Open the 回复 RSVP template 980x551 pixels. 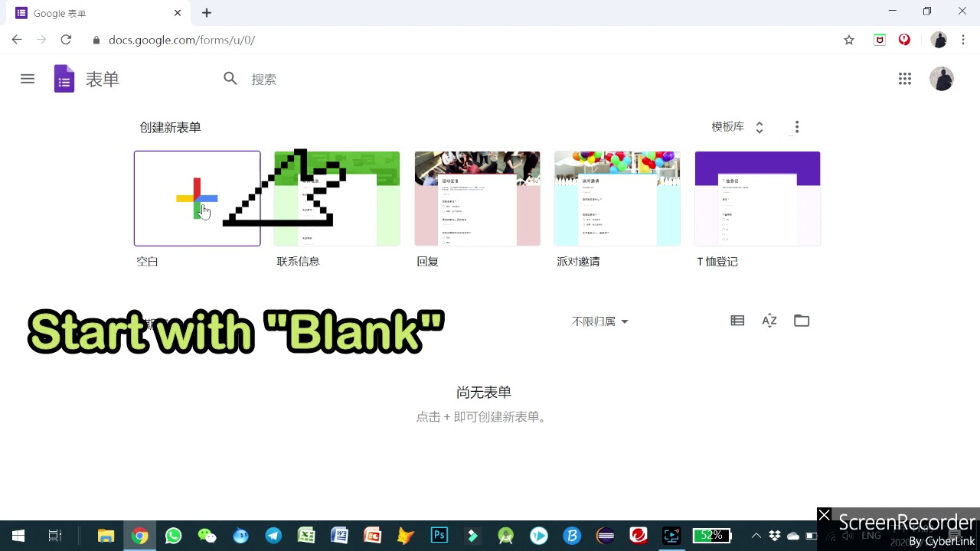click(477, 198)
